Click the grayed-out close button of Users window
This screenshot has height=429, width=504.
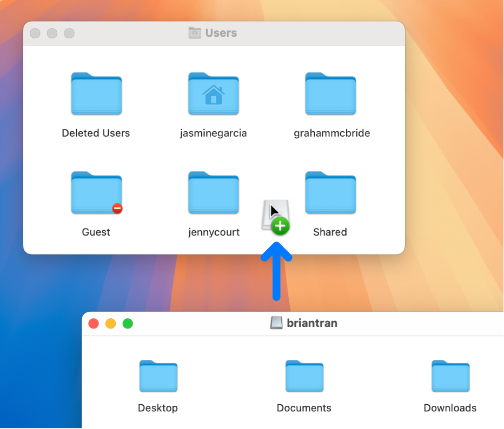coord(35,33)
